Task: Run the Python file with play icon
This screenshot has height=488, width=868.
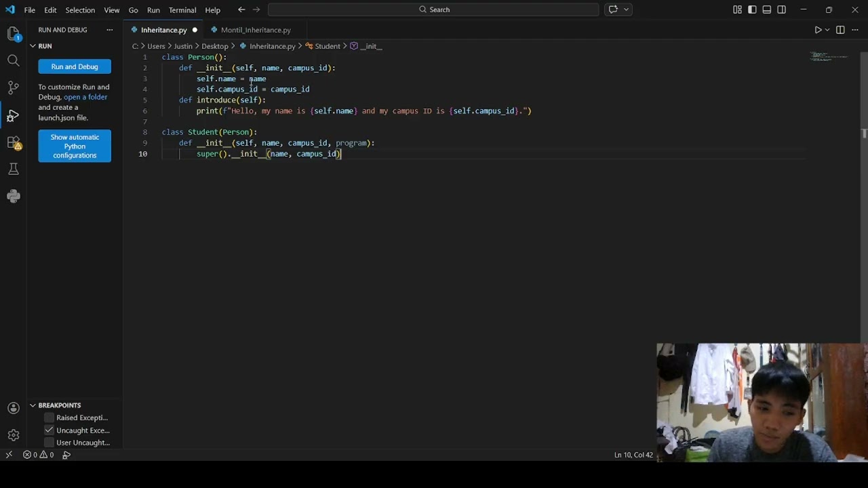Action: click(x=818, y=30)
